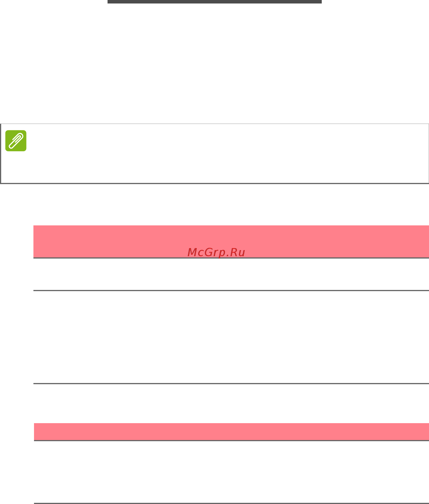The width and height of the screenshot is (429, 504).
Task: Select blank row beneath second pink header
Action: click(x=231, y=472)
